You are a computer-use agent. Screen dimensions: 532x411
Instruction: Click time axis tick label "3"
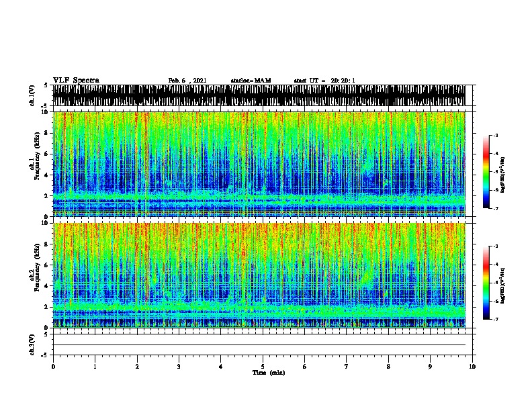coord(179,367)
